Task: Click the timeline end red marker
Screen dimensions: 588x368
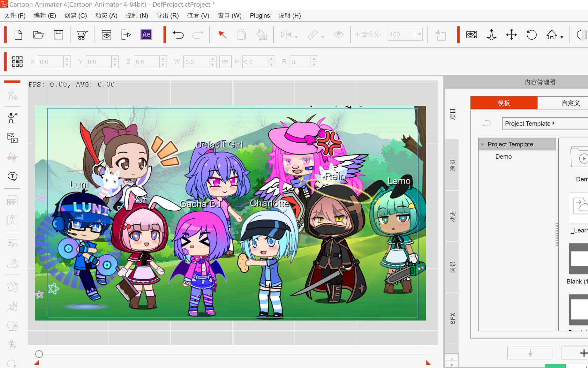Action: pos(428,363)
